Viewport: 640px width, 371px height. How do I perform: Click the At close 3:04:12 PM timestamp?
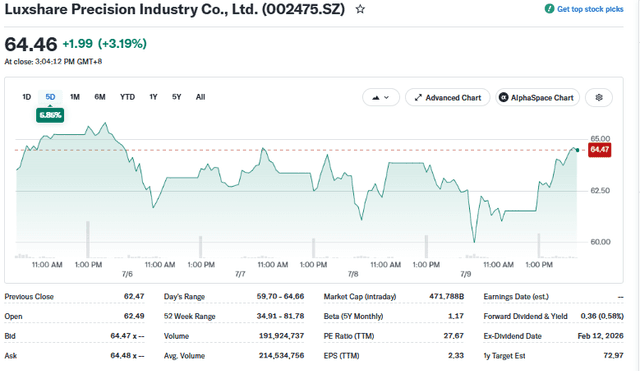[53, 62]
